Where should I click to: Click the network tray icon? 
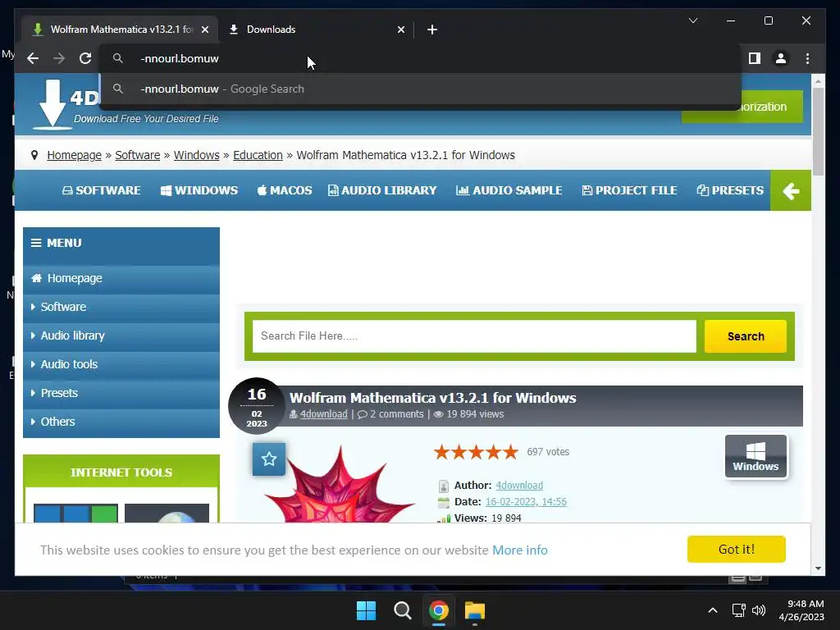(x=739, y=610)
